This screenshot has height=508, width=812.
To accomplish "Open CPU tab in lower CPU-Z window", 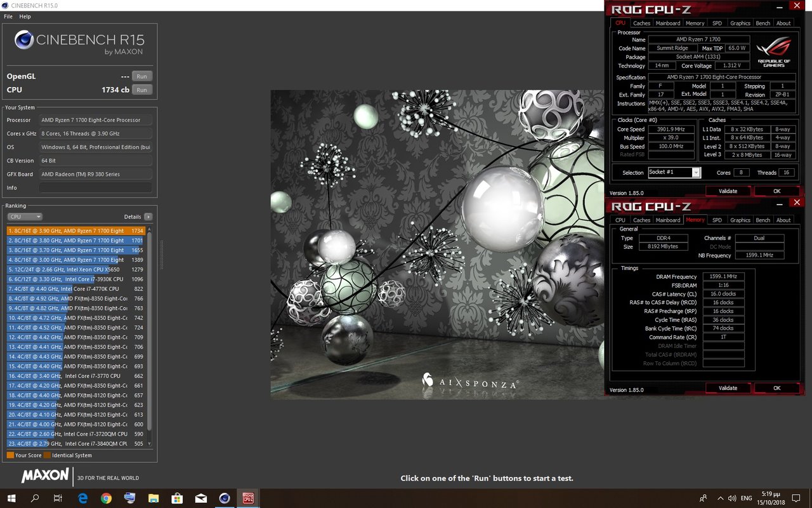I will pyautogui.click(x=620, y=220).
